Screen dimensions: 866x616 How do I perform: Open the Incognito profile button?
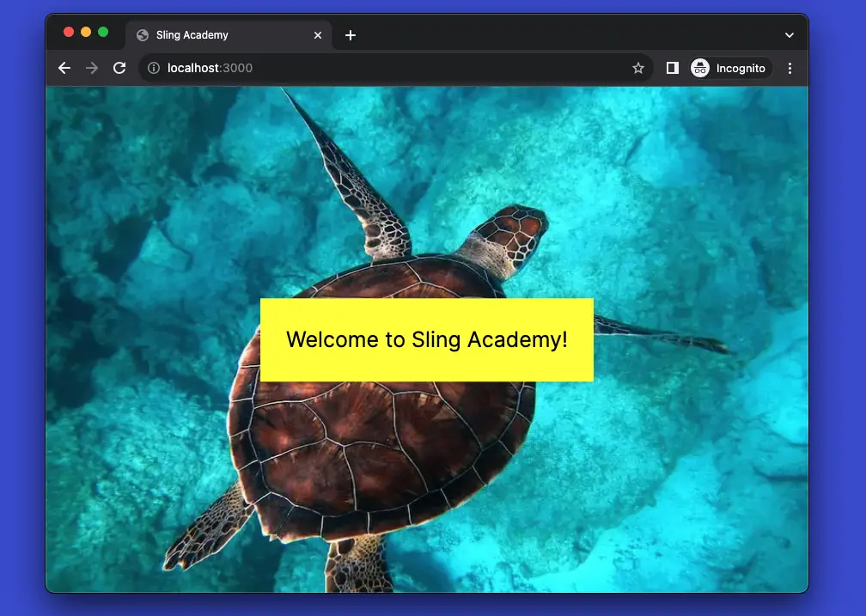click(x=730, y=68)
